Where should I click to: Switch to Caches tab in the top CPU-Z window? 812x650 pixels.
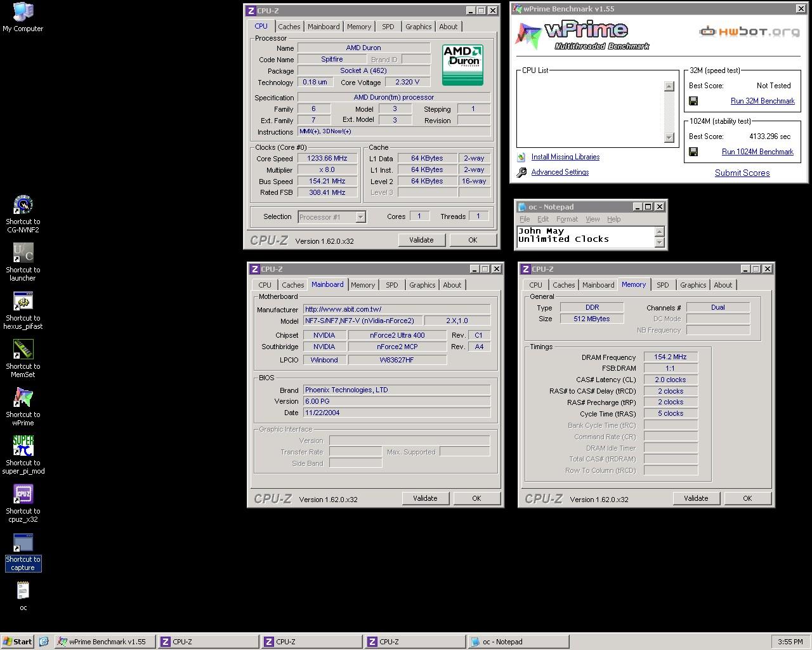pyautogui.click(x=289, y=27)
